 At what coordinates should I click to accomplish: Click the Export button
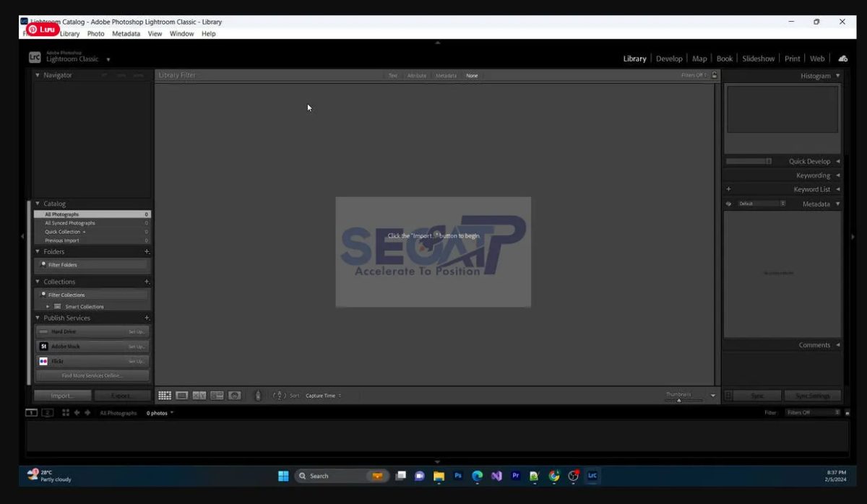122,396
